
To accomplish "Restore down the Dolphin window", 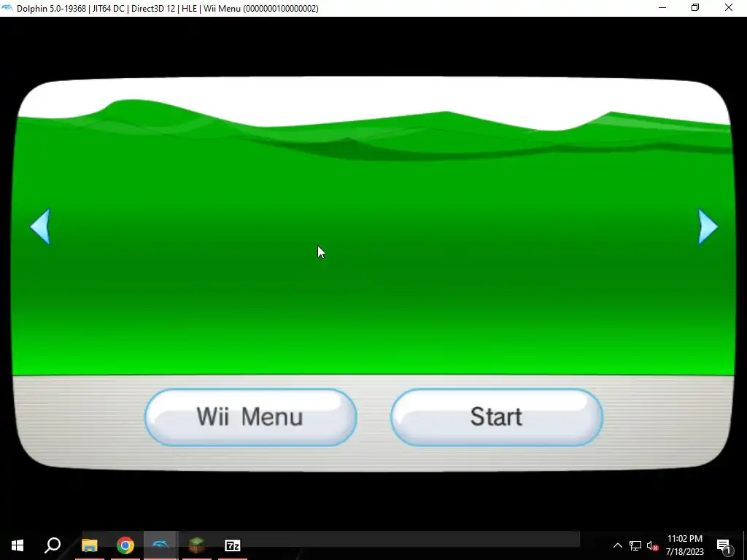I will (695, 7).
